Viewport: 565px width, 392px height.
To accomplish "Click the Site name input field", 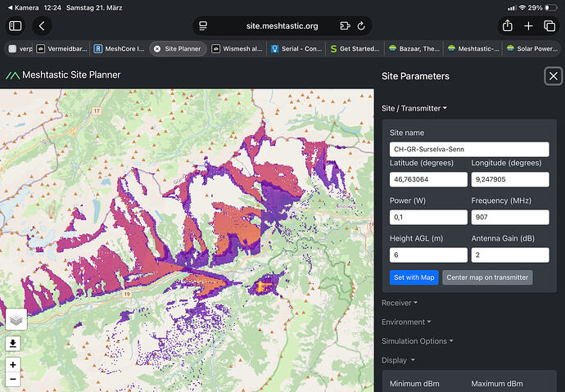I will coord(468,150).
